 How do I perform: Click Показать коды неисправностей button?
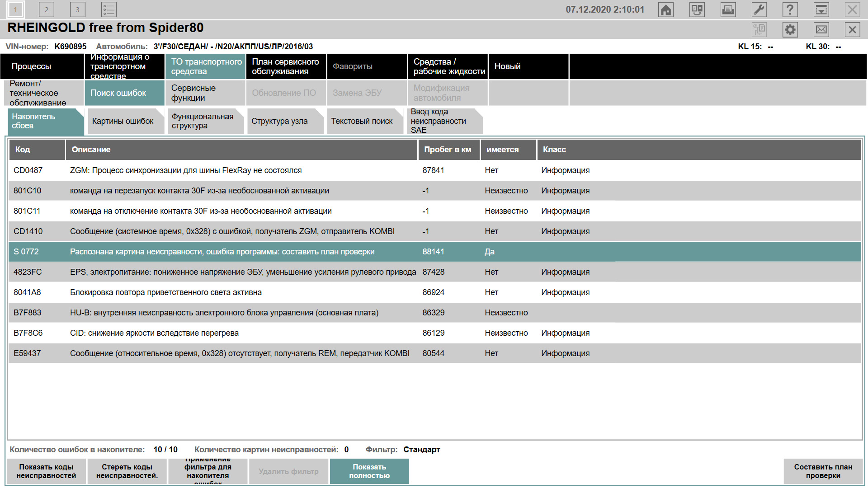point(46,471)
